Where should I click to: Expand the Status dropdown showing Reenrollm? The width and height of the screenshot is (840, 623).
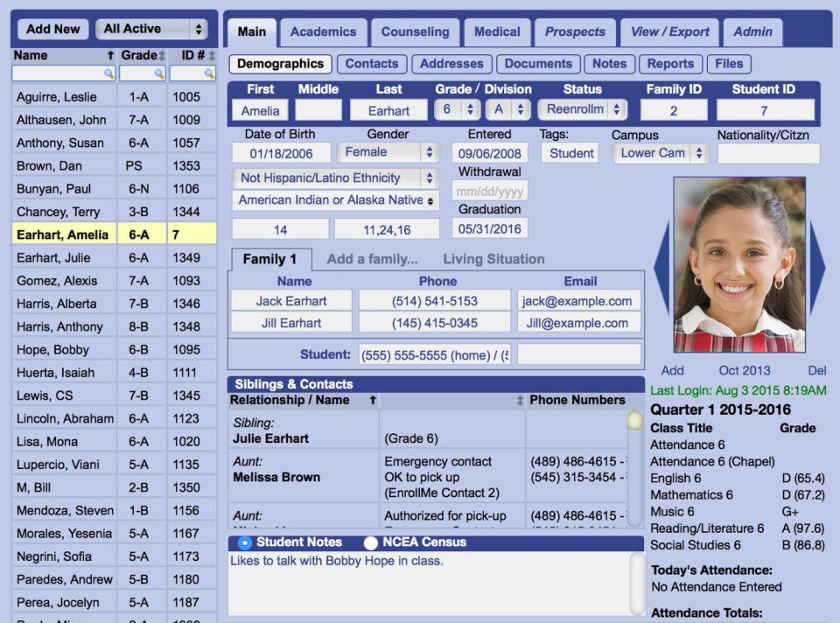582,109
